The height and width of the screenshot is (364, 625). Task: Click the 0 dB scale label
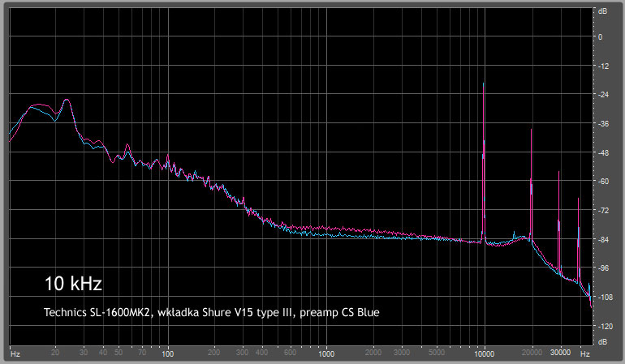point(601,37)
